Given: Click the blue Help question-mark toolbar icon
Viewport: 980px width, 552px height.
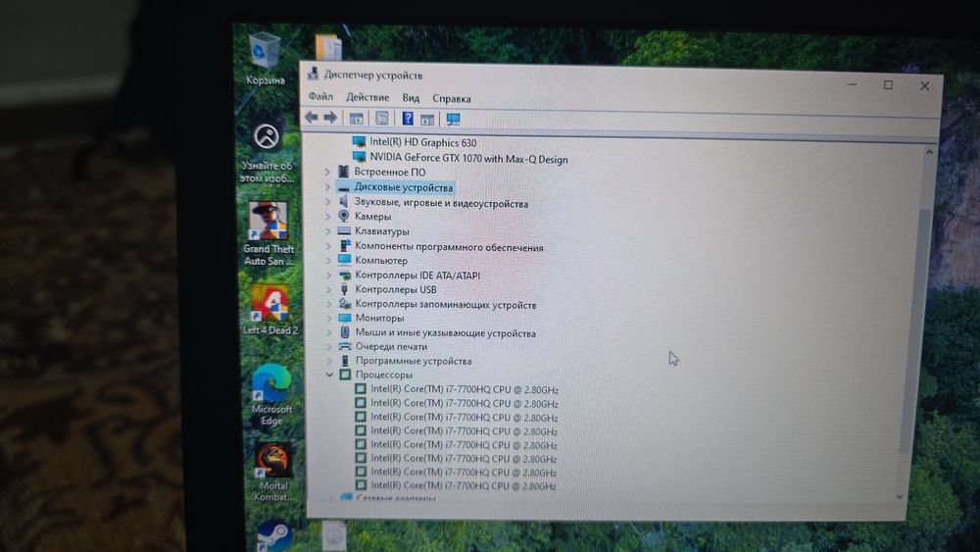Looking at the screenshot, I should pyautogui.click(x=408, y=119).
